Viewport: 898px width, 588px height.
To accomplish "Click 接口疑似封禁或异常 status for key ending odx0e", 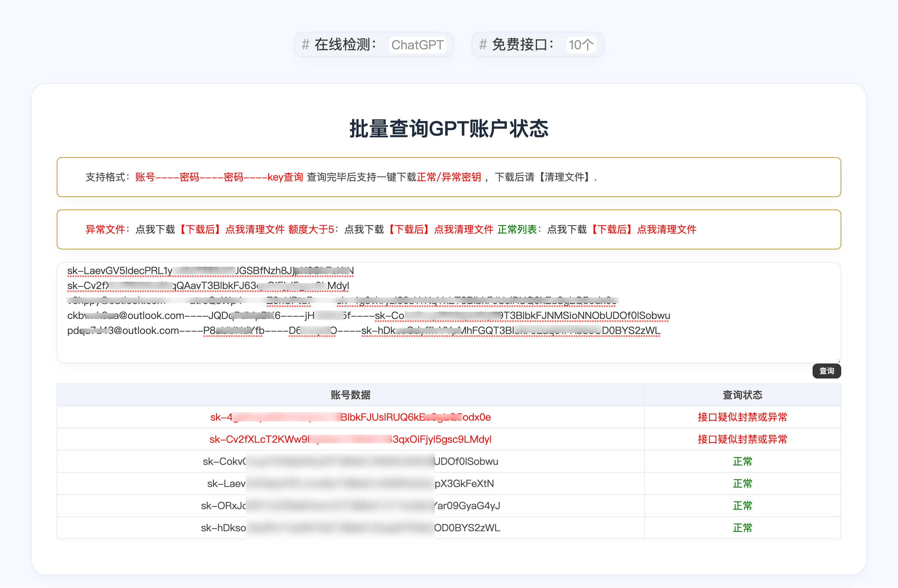I will coord(742,417).
